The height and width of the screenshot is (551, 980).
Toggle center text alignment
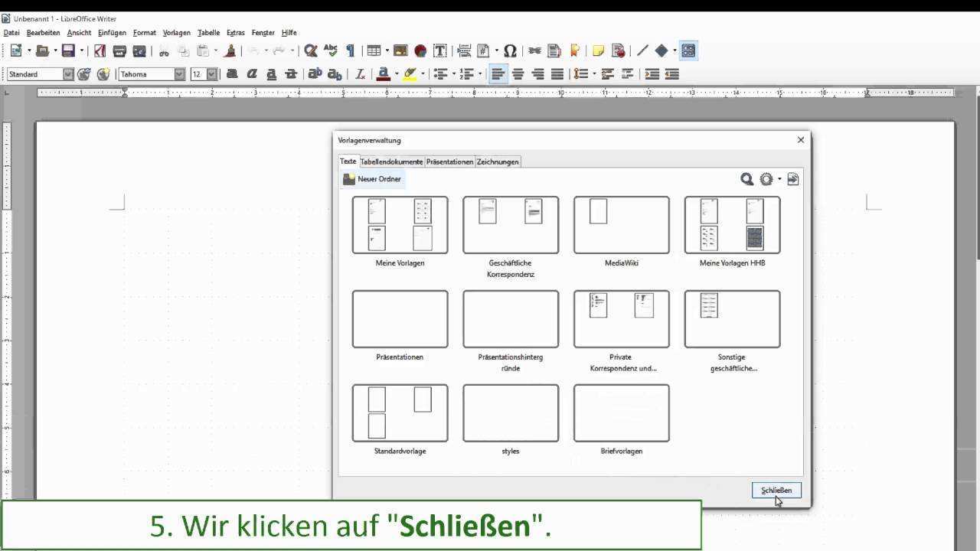(x=518, y=74)
